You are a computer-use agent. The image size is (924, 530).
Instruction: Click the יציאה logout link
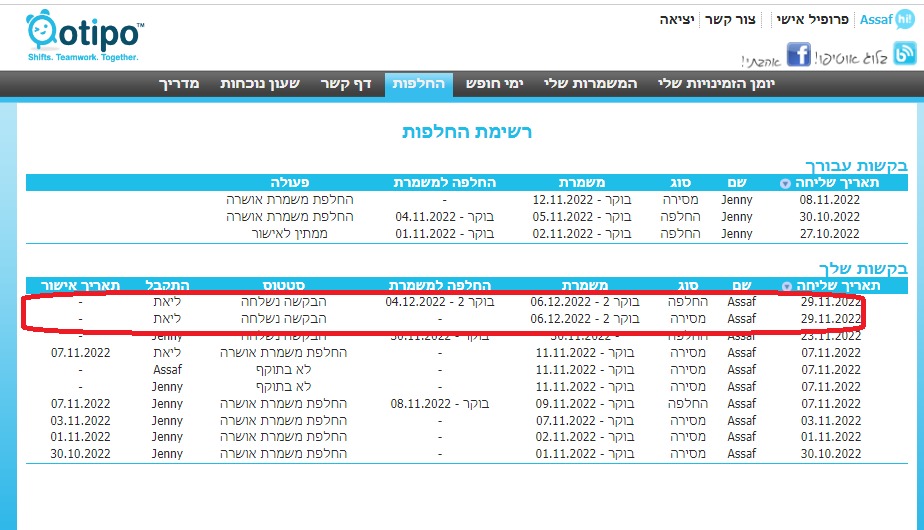point(680,20)
